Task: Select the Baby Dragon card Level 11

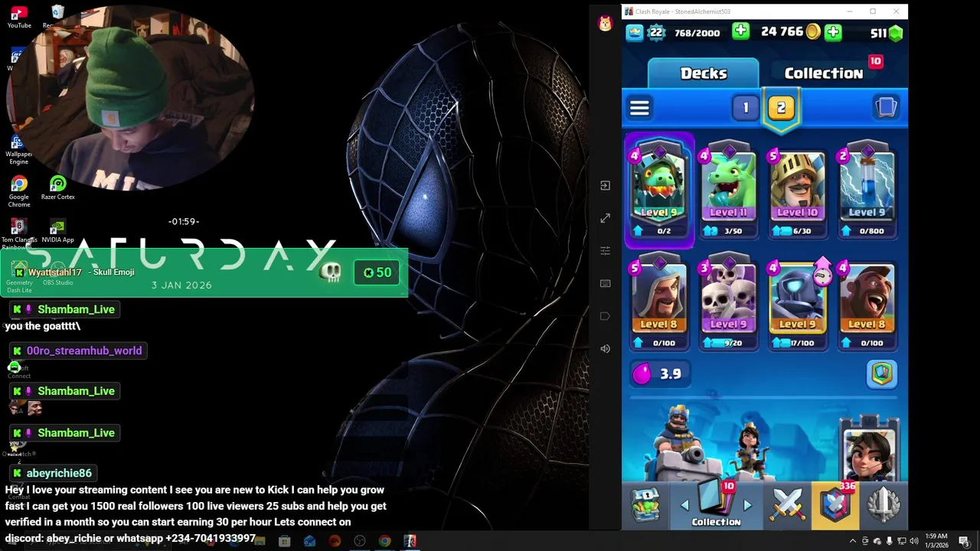Action: 729,191
